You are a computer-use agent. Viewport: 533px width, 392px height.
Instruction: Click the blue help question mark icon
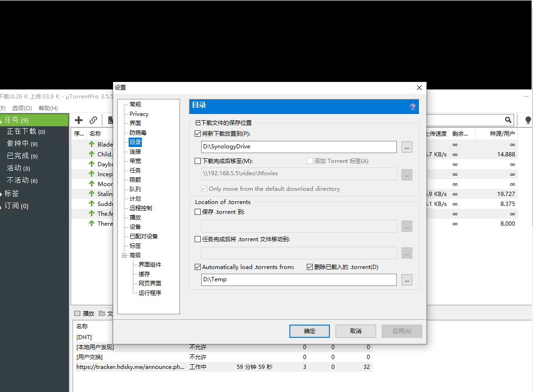(413, 107)
